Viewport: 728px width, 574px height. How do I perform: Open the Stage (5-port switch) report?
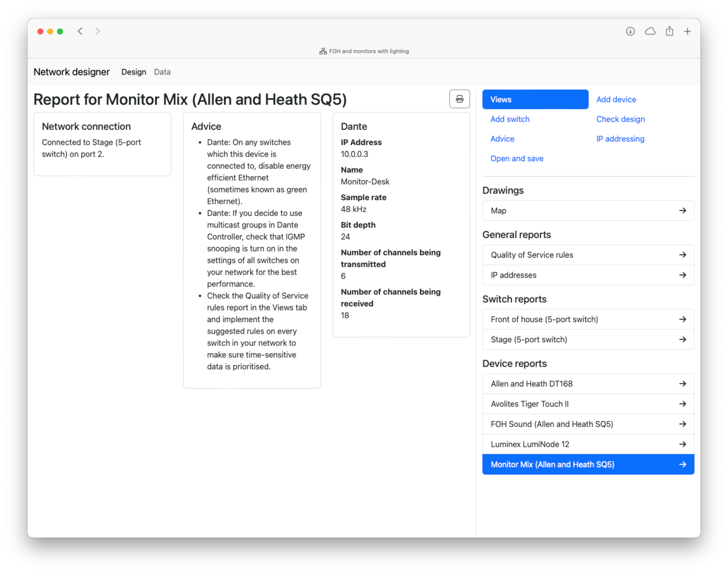click(588, 339)
